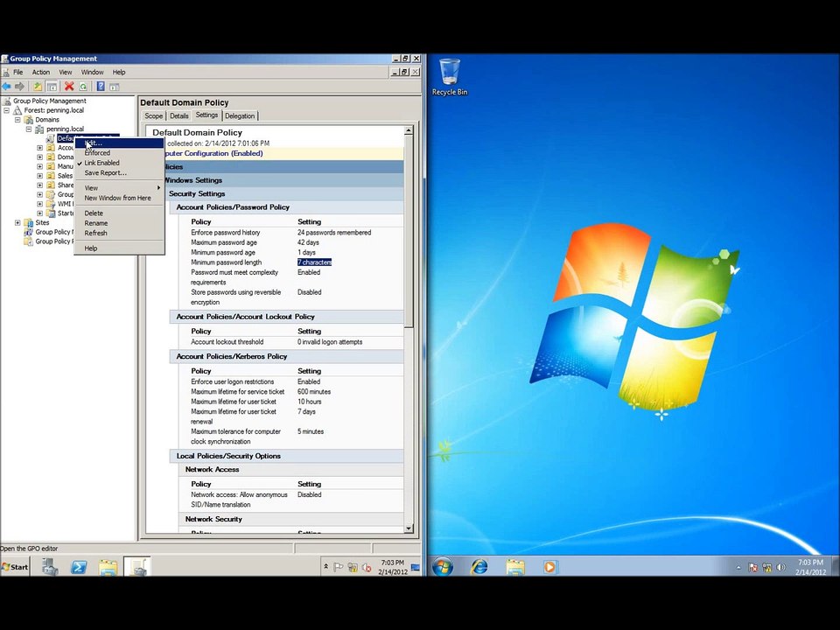Collapse the penning.local domain node

pos(29,129)
